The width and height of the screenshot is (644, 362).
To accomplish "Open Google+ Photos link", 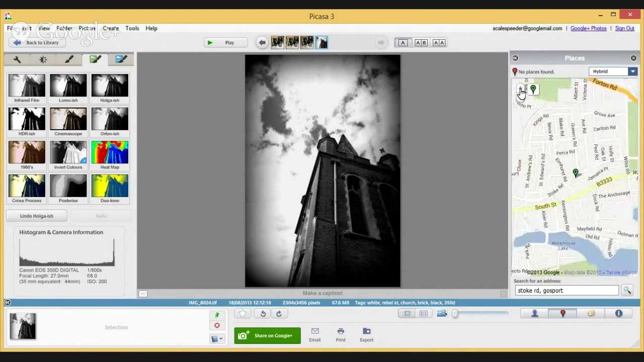I will 588,28.
